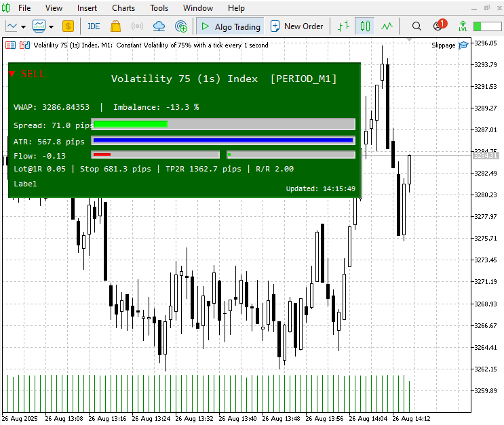Open the Charts menu
This screenshot has height=425, width=504.
[x=123, y=8]
